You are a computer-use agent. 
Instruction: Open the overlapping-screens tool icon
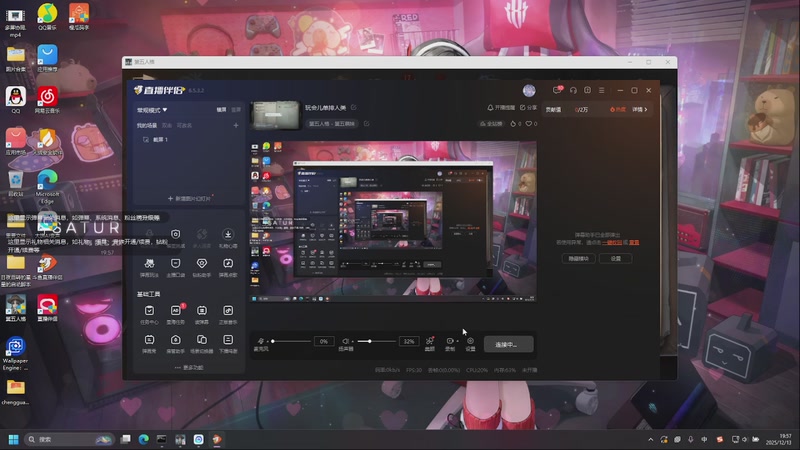click(202, 340)
